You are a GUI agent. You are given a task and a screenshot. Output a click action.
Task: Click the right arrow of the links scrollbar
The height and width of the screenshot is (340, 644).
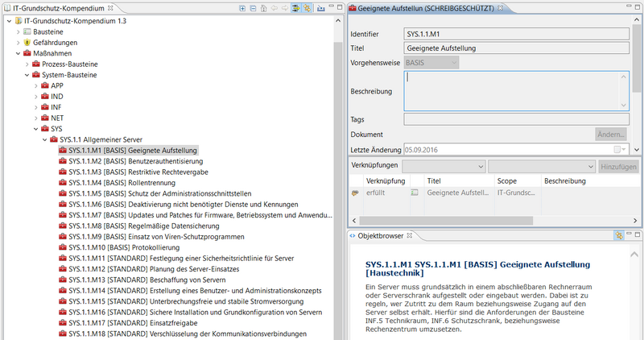(x=635, y=221)
